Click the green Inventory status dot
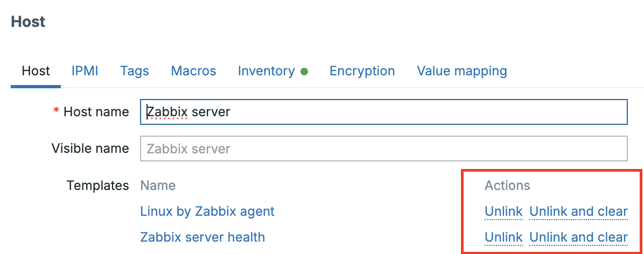Screen dimensions: 644x254 pos(304,72)
